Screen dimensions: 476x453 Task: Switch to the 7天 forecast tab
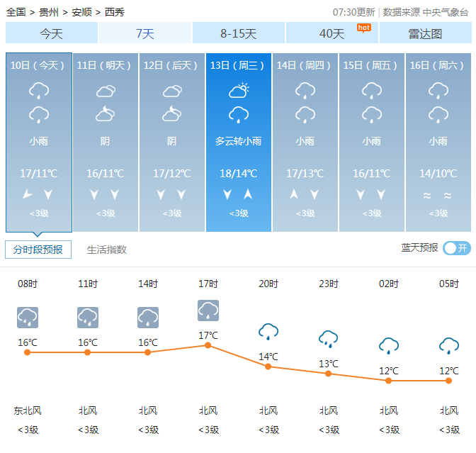click(145, 33)
